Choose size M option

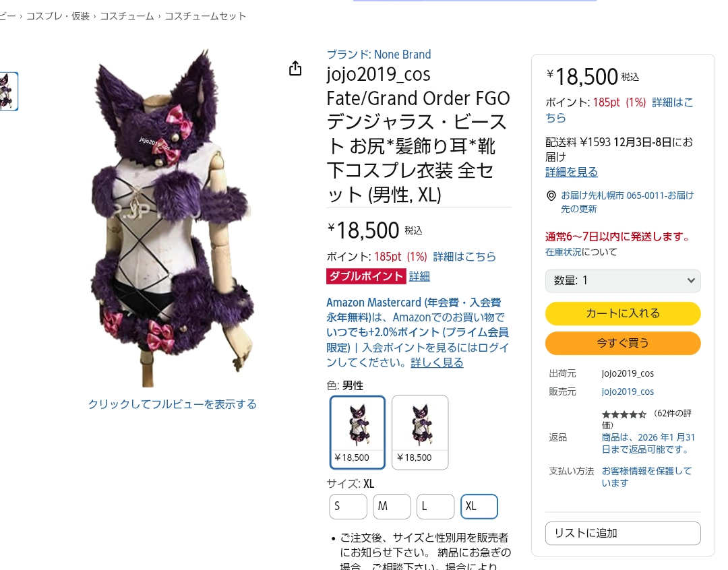pyautogui.click(x=392, y=507)
